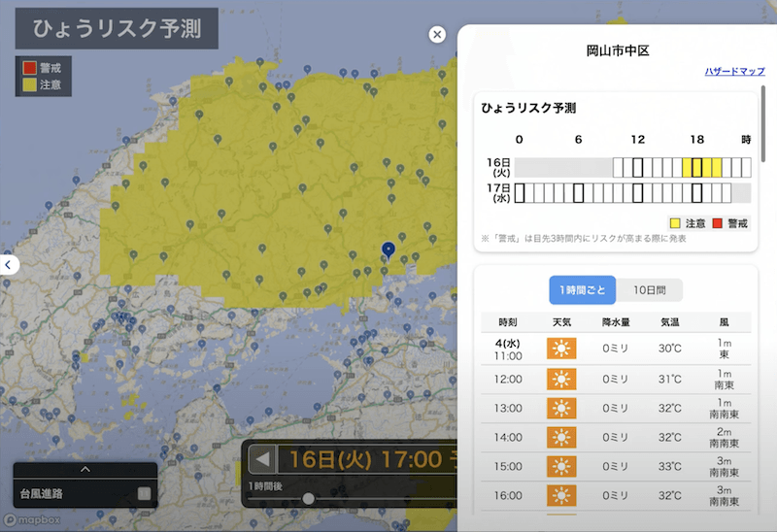This screenshot has height=532, width=777.
Task: Click the sunny weather icon for 11:00
Action: coord(561,349)
